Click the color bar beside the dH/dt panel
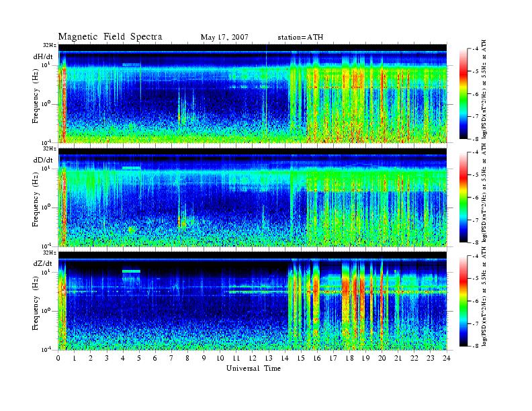The width and height of the screenshot is (532, 411). [463, 94]
